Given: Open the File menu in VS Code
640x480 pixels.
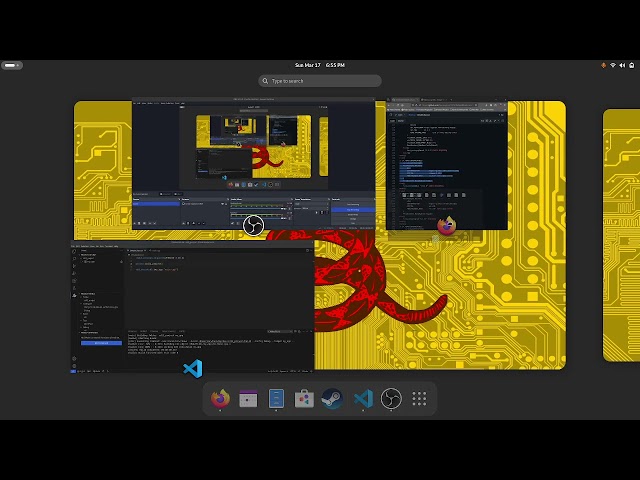Looking at the screenshot, I should tap(73, 246).
